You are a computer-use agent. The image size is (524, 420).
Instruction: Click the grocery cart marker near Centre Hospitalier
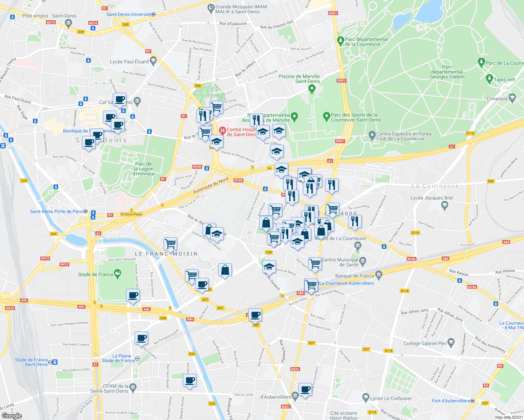[205, 132]
